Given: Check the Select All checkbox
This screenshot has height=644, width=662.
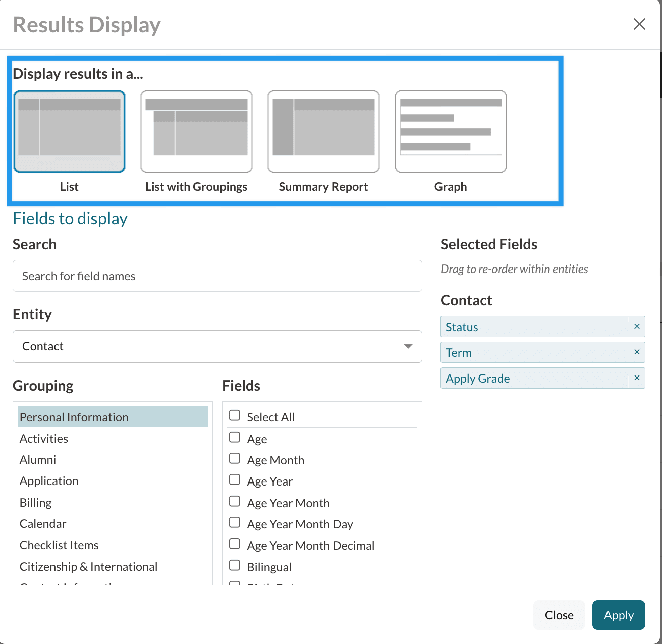Looking at the screenshot, I should coord(235,415).
